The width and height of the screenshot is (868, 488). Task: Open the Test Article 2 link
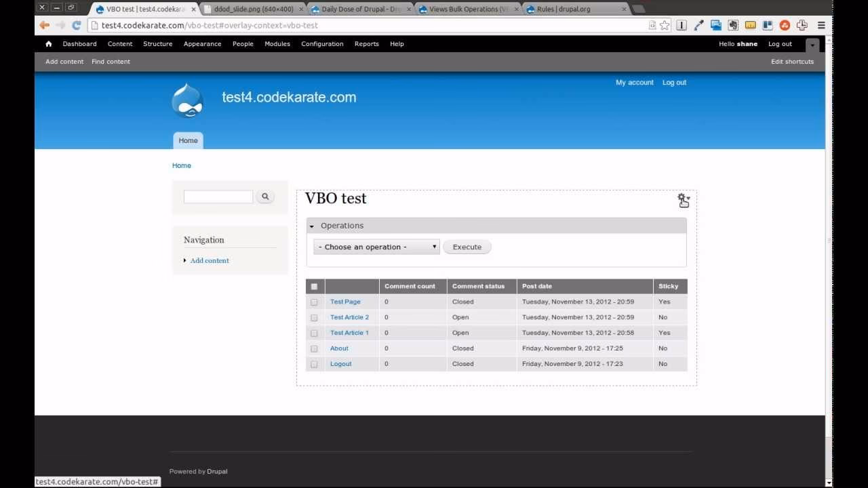click(x=349, y=317)
